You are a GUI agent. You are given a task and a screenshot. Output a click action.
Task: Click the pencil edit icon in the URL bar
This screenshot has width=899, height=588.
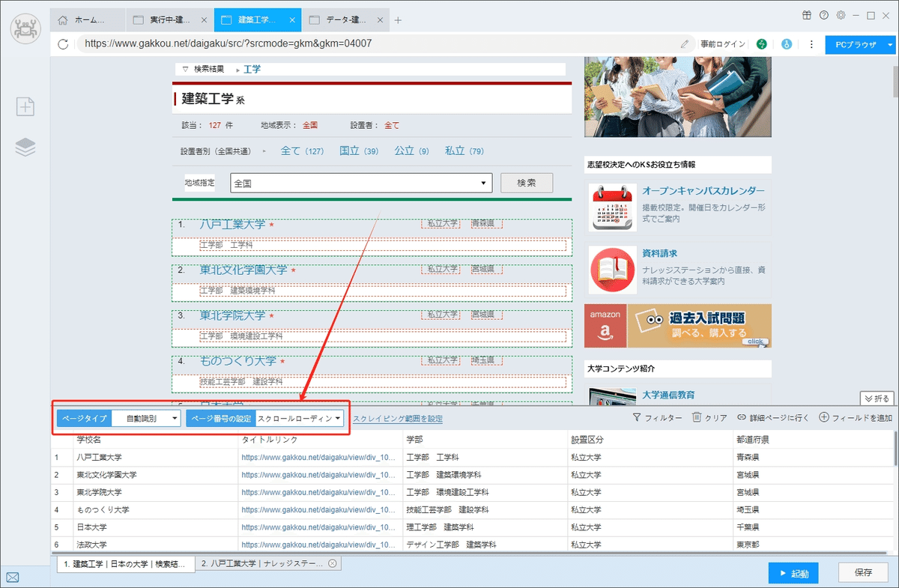pos(685,44)
